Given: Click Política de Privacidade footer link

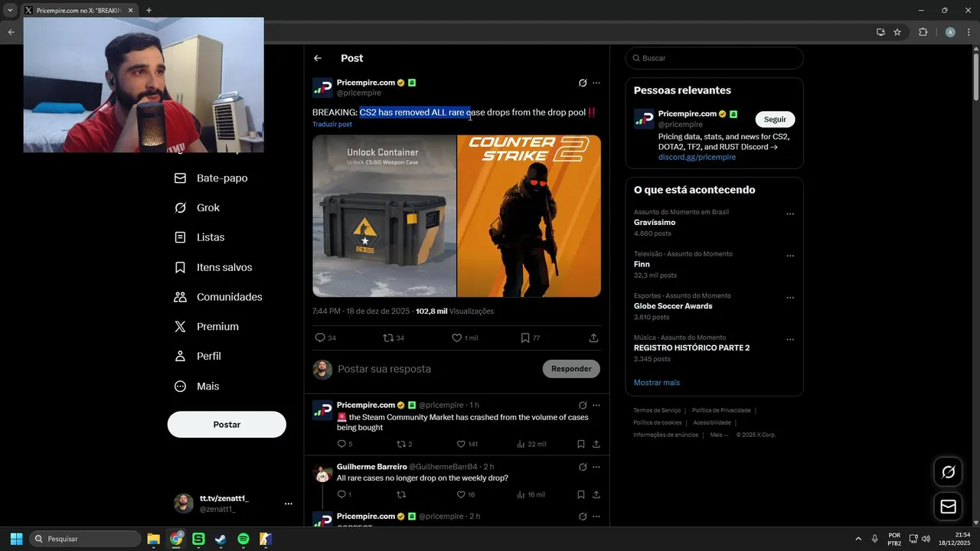Looking at the screenshot, I should (x=721, y=410).
